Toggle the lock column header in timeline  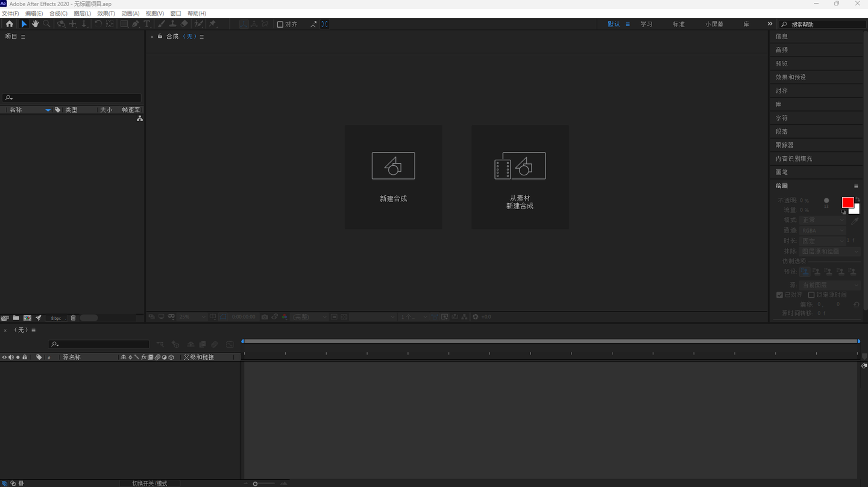click(25, 357)
